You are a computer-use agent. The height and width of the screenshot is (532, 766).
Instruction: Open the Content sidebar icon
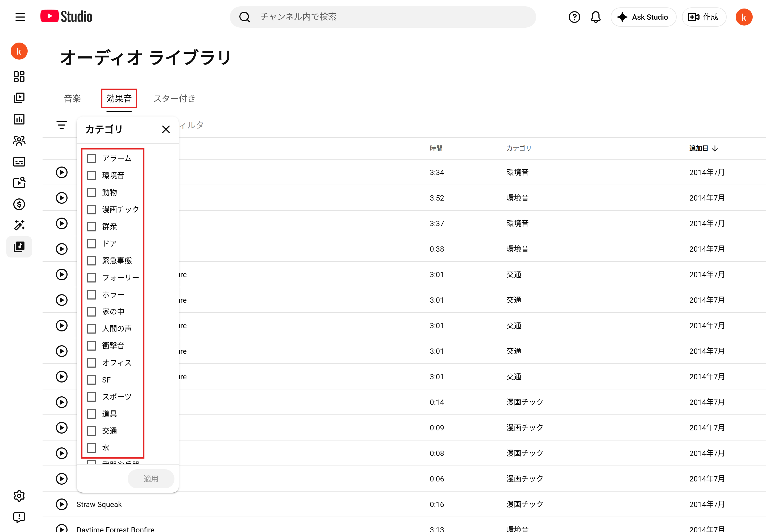[19, 98]
